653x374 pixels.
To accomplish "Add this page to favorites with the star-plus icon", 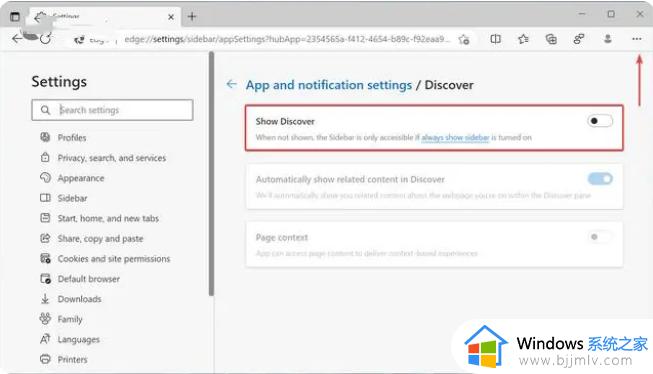I will click(x=464, y=40).
